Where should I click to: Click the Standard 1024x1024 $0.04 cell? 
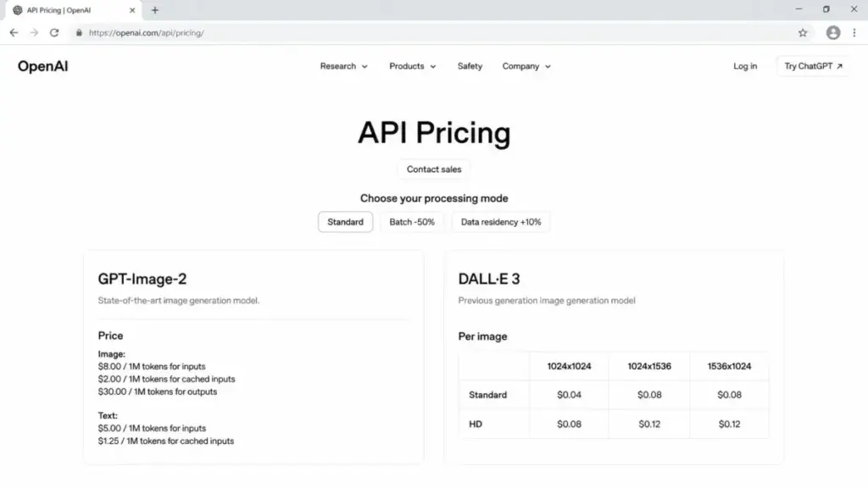[569, 395]
